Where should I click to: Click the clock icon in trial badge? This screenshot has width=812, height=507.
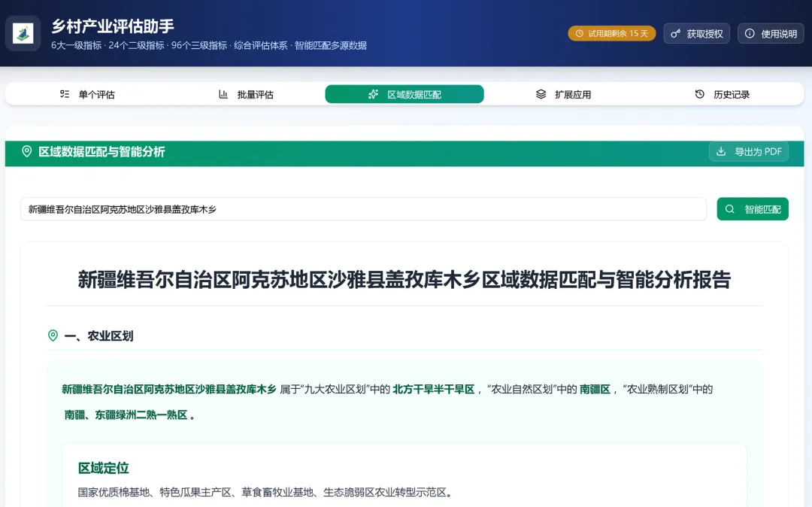[x=580, y=34]
